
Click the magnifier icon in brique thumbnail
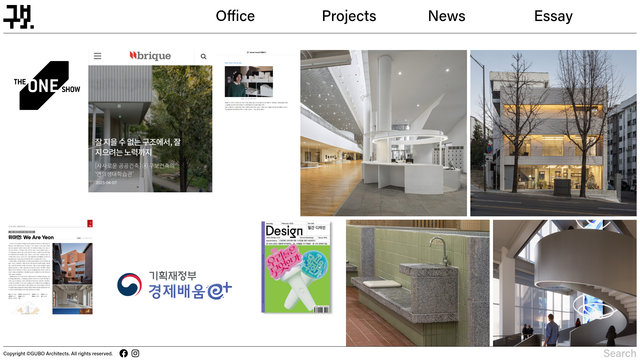click(203, 56)
